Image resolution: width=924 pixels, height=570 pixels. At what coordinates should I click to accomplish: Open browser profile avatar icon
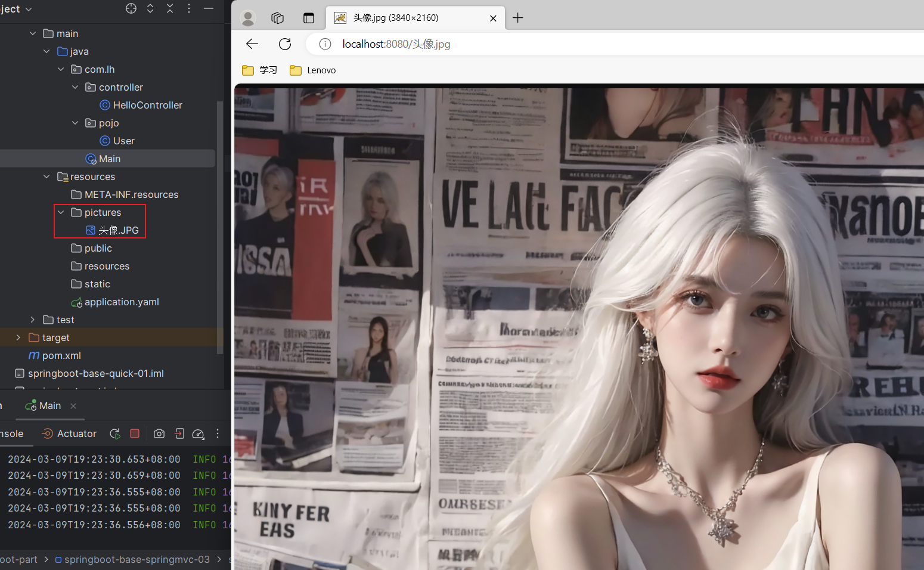[x=248, y=18]
